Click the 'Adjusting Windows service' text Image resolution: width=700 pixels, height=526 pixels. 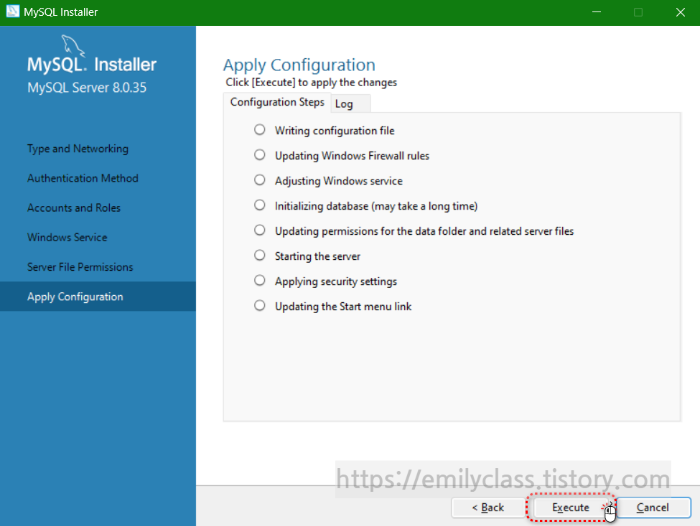pos(338,181)
